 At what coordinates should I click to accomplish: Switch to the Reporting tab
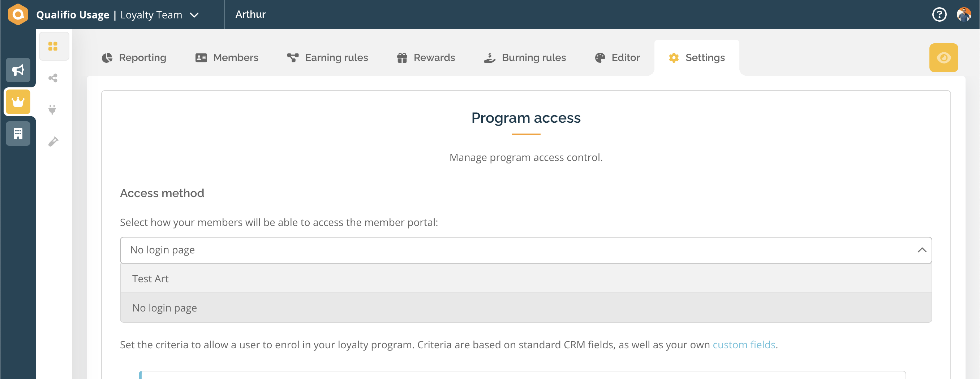tap(134, 58)
